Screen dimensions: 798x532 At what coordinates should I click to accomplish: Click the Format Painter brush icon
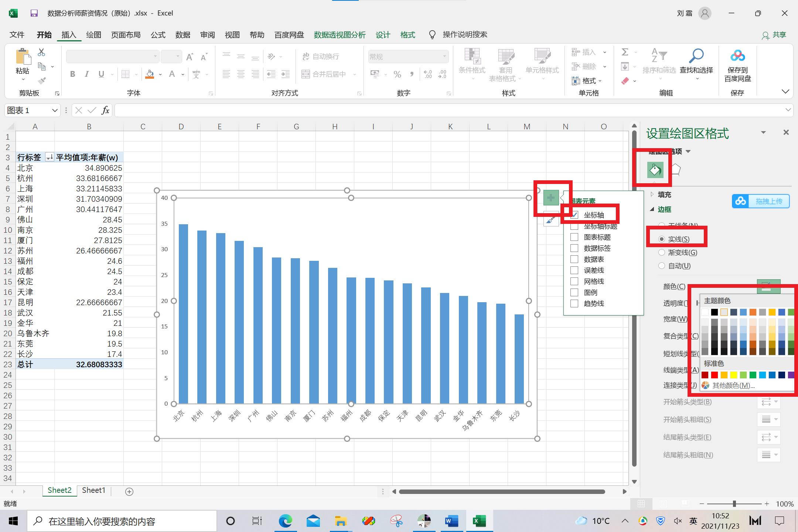42,80
